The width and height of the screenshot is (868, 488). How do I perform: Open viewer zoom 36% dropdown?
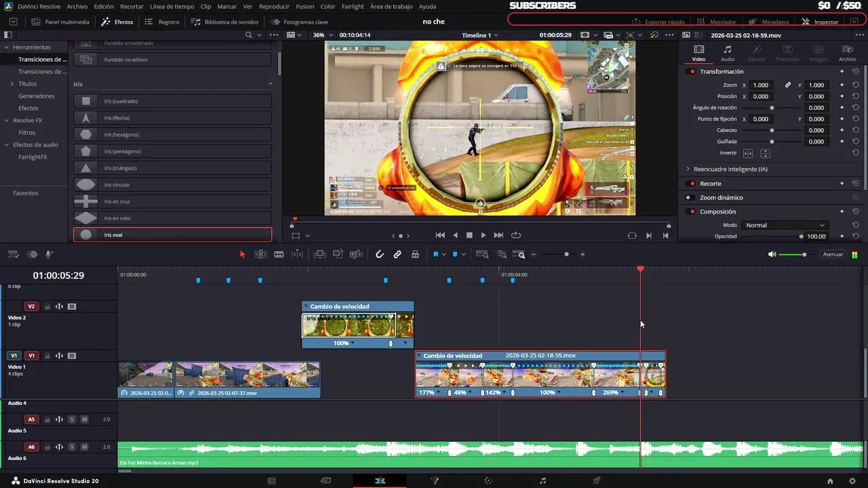(x=323, y=35)
